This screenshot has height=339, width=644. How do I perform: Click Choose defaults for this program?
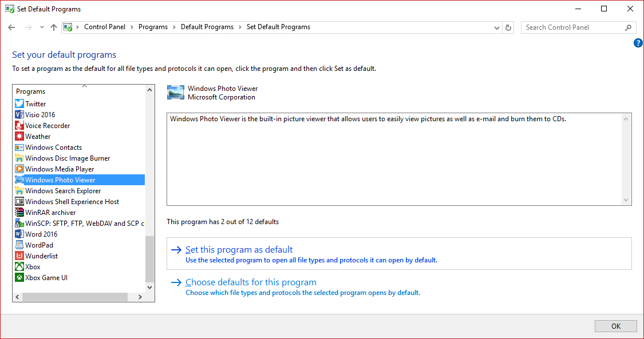[x=251, y=282]
